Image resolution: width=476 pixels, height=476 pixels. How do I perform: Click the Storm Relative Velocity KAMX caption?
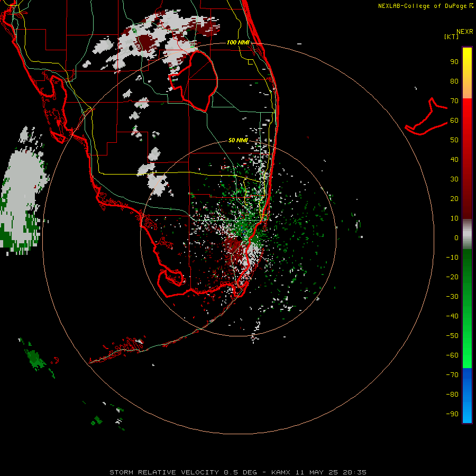pyautogui.click(x=237, y=472)
